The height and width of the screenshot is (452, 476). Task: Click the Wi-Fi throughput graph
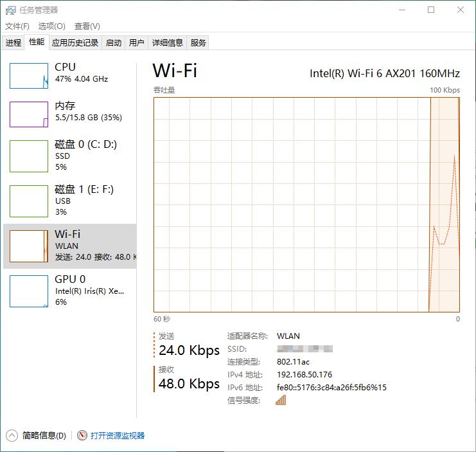click(x=306, y=204)
